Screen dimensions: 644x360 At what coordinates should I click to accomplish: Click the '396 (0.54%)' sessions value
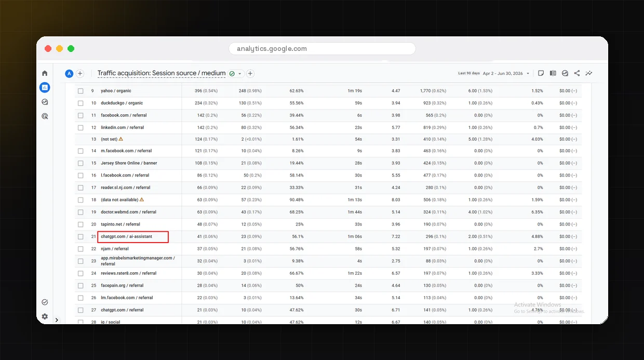[206, 91]
